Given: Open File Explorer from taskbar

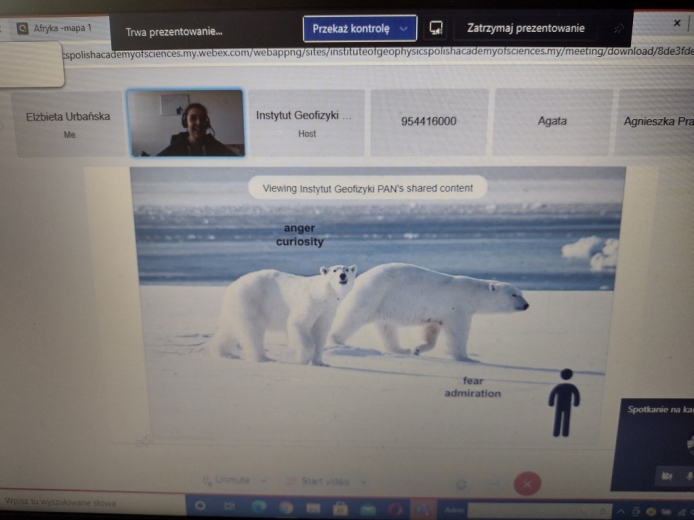Looking at the screenshot, I should point(313,508).
